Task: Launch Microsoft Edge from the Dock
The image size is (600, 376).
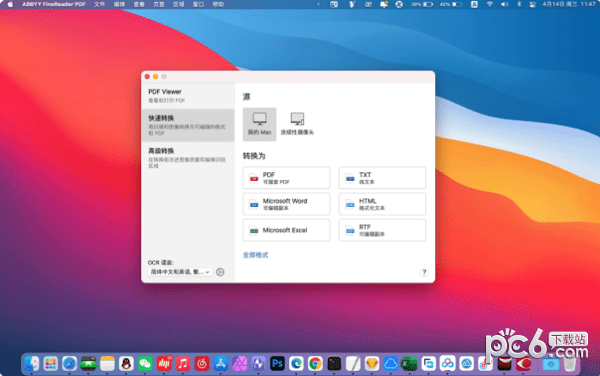Action: click(296, 363)
